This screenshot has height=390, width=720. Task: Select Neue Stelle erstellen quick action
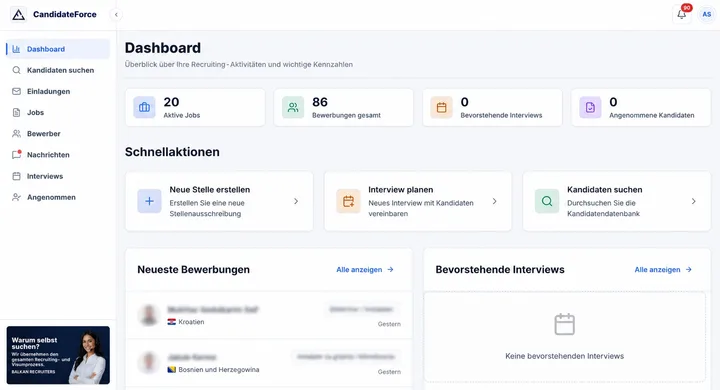point(219,201)
